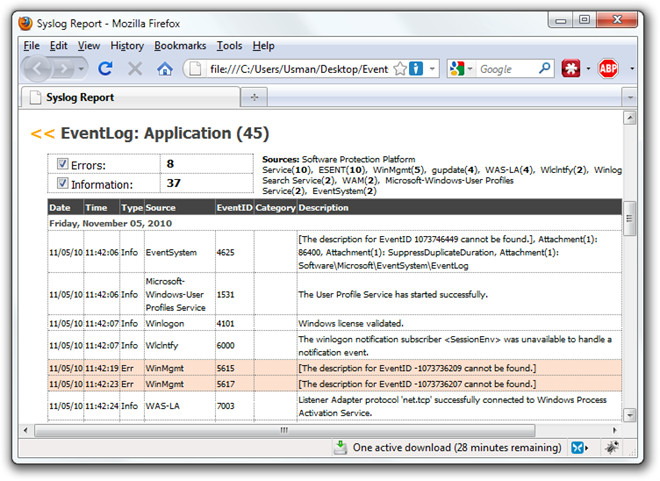
Task: Go back with the Back arrow button
Action: click(x=37, y=69)
